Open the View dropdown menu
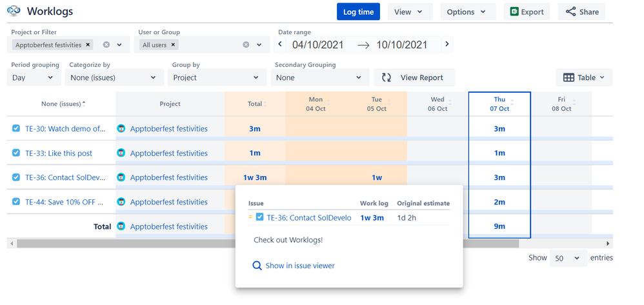The width and height of the screenshot is (644, 305). tap(410, 12)
